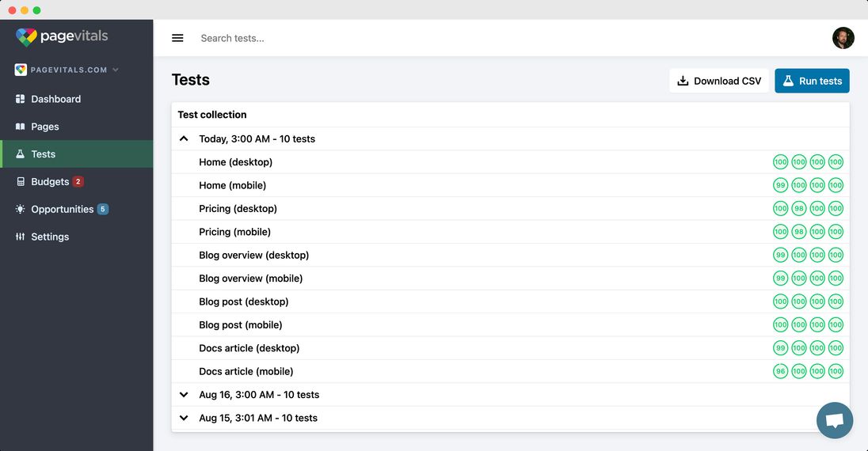Click the hamburger menu icon
The image size is (868, 451).
point(177,38)
